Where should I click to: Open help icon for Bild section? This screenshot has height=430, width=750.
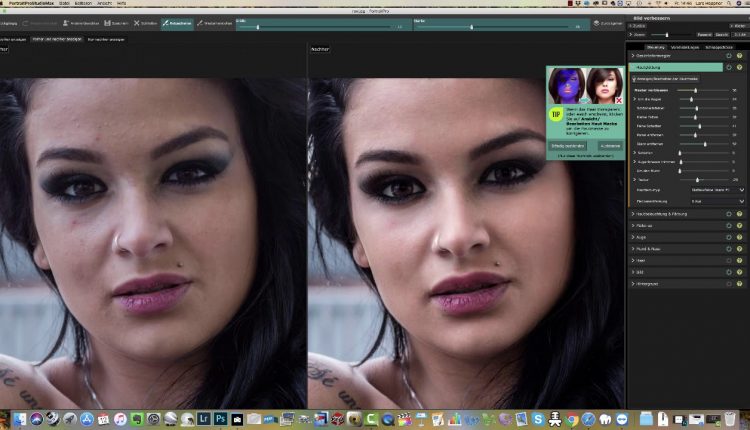[x=739, y=272]
